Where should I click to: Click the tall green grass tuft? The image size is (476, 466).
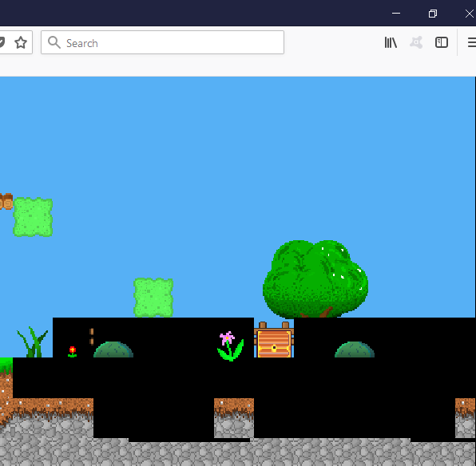[33, 342]
